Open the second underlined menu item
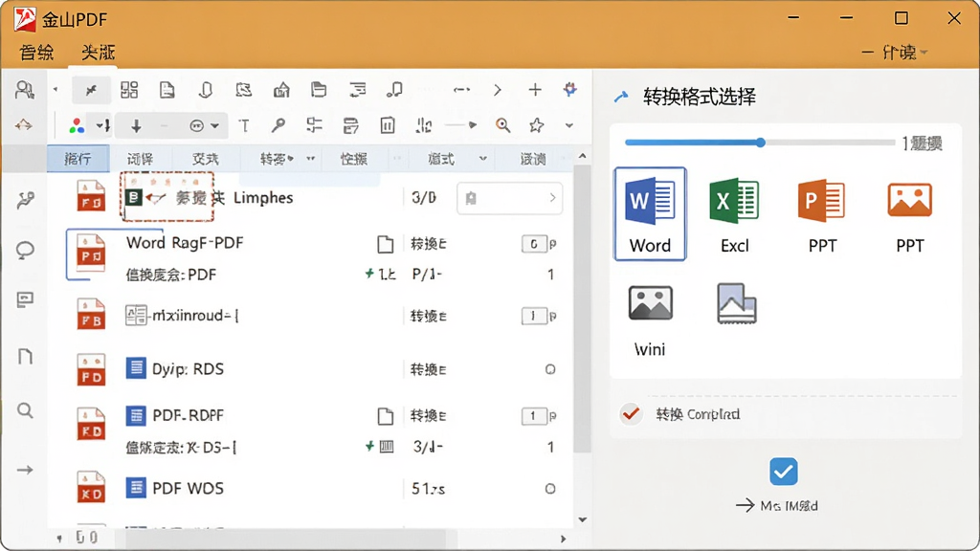This screenshot has width=980, height=551. click(99, 53)
